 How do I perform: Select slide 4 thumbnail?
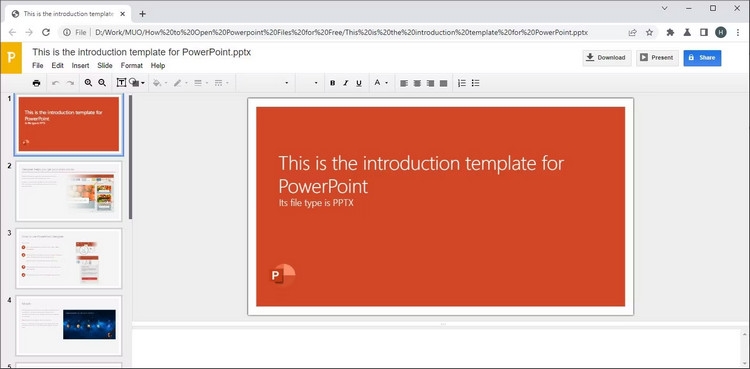pos(69,325)
